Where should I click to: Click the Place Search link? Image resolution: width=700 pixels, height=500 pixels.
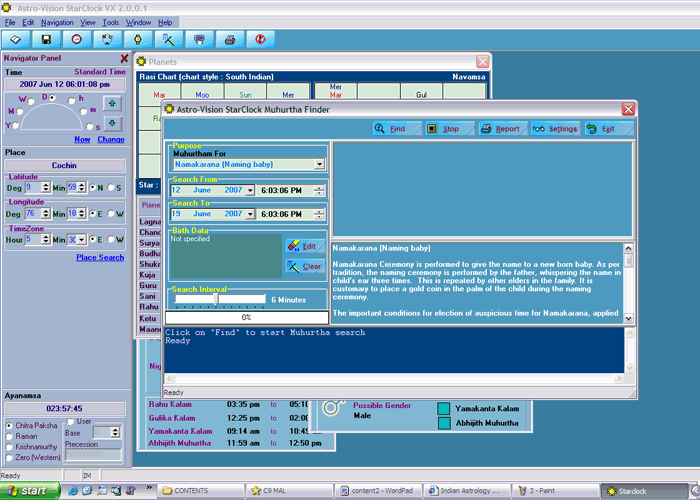coord(100,258)
